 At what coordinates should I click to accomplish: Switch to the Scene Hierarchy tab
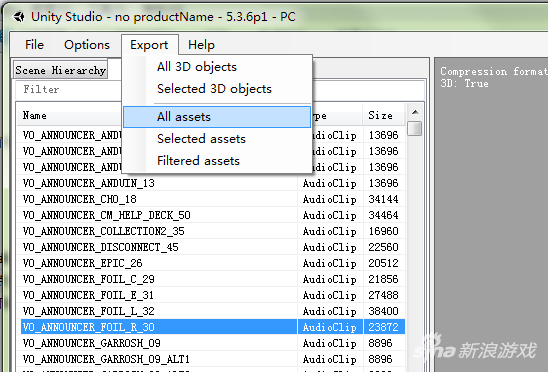60,70
